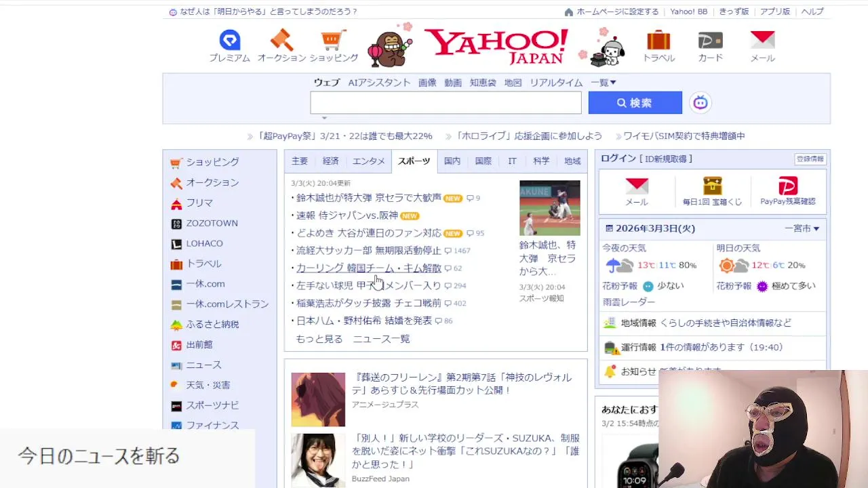This screenshot has width=868, height=488.
Task: Click the Yahoo! JAPAN logo
Action: click(498, 46)
